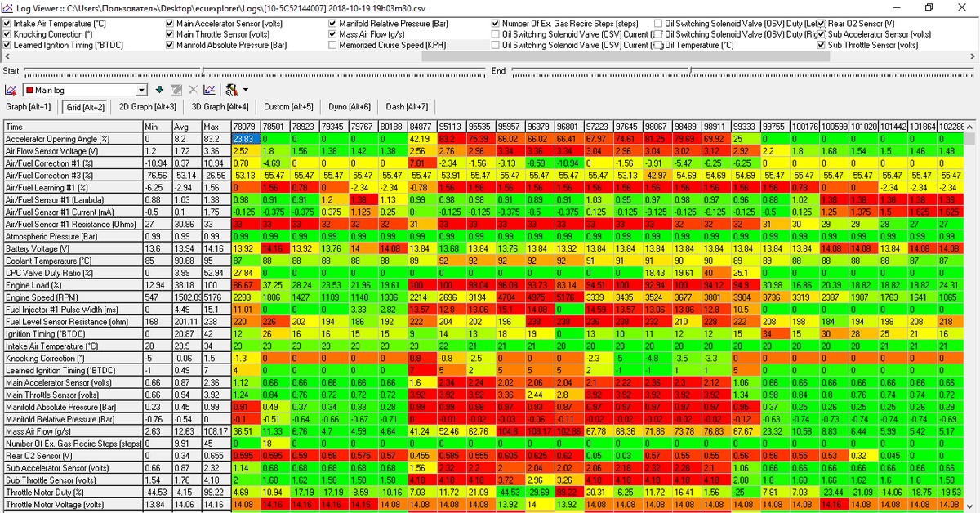Click the green down arrow import icon
Viewport: 980px width, 513px height.
coord(159,90)
